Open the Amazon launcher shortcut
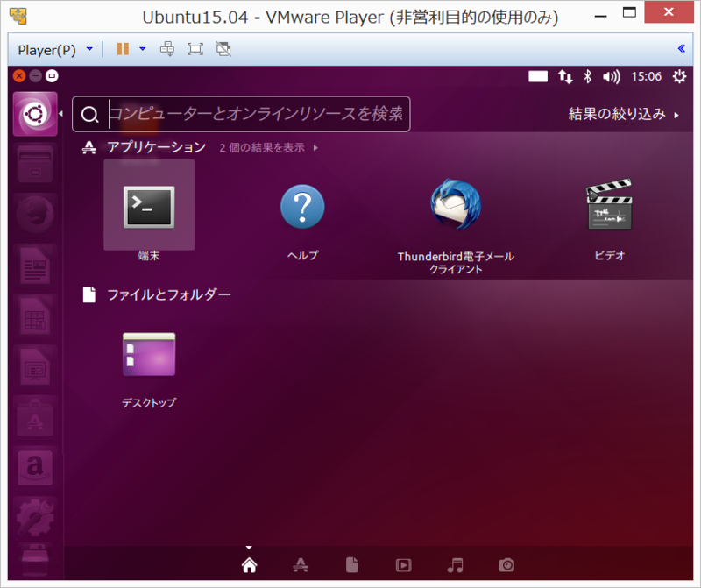This screenshot has width=701, height=588. [35, 468]
